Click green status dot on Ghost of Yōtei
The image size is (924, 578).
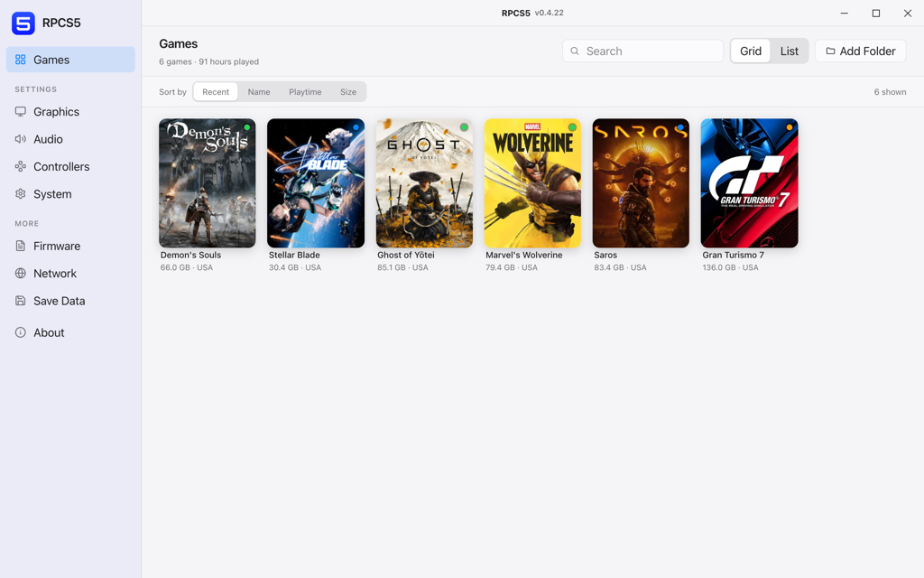(464, 127)
